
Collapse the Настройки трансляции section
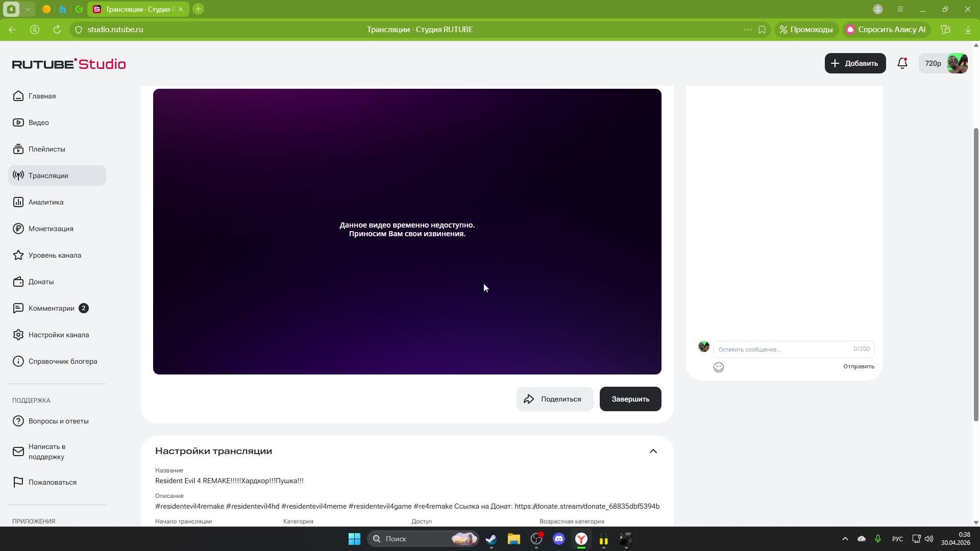pyautogui.click(x=653, y=451)
